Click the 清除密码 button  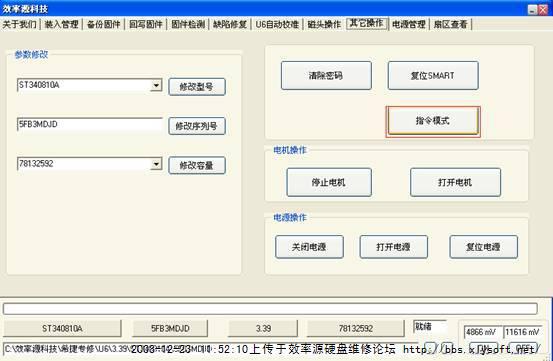tap(326, 75)
